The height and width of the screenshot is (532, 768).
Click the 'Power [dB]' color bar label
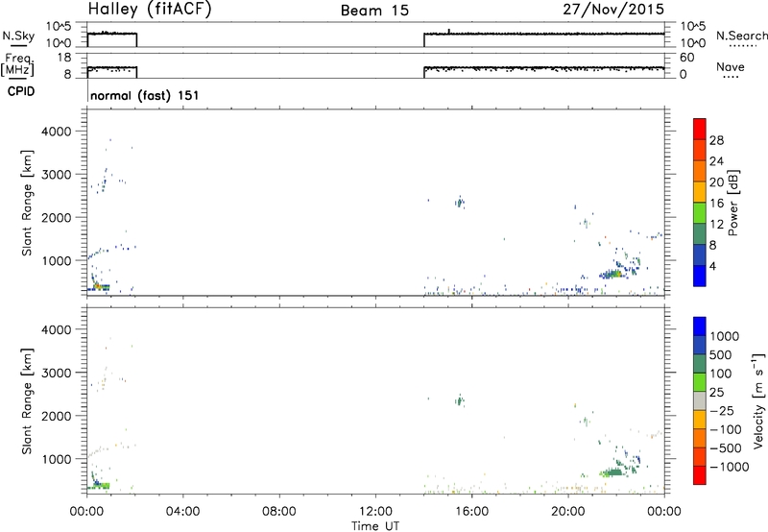[x=732, y=203]
